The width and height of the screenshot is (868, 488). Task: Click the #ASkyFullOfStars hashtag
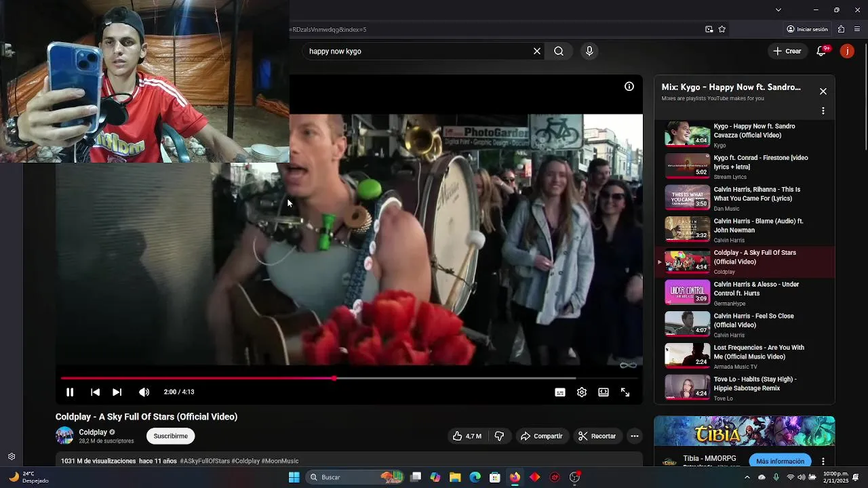point(205,461)
